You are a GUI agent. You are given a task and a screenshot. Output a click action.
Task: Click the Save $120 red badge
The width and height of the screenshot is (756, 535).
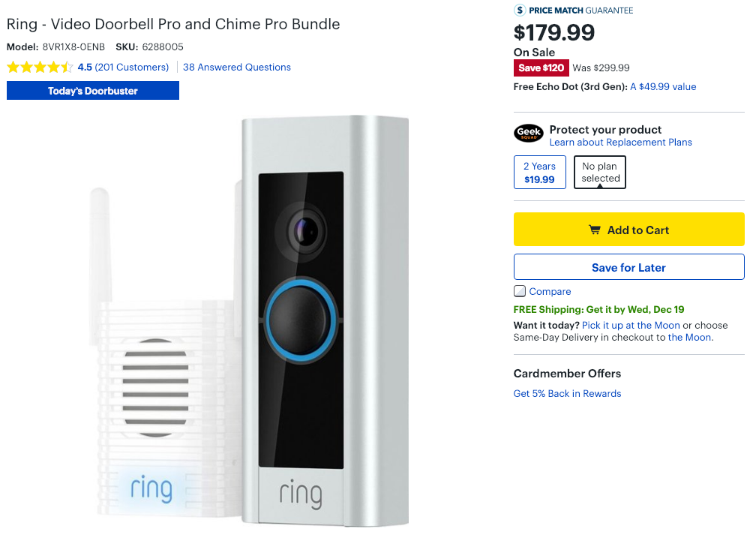(541, 68)
